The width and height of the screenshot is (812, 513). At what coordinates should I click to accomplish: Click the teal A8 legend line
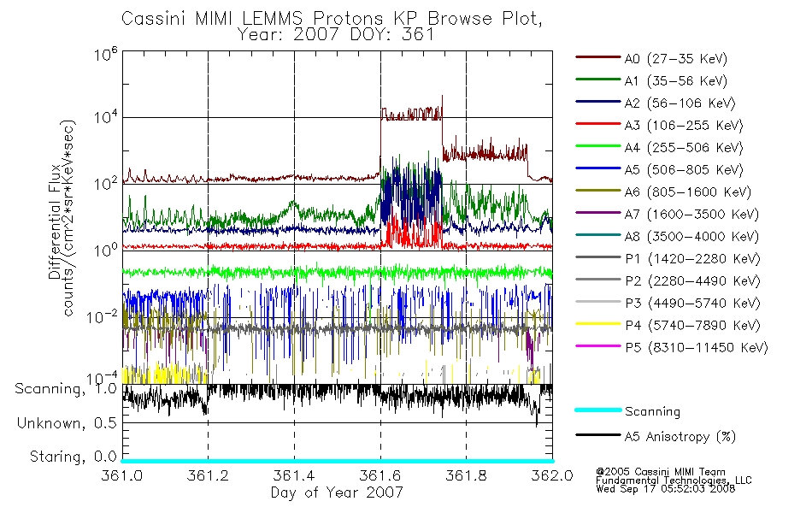tap(597, 235)
